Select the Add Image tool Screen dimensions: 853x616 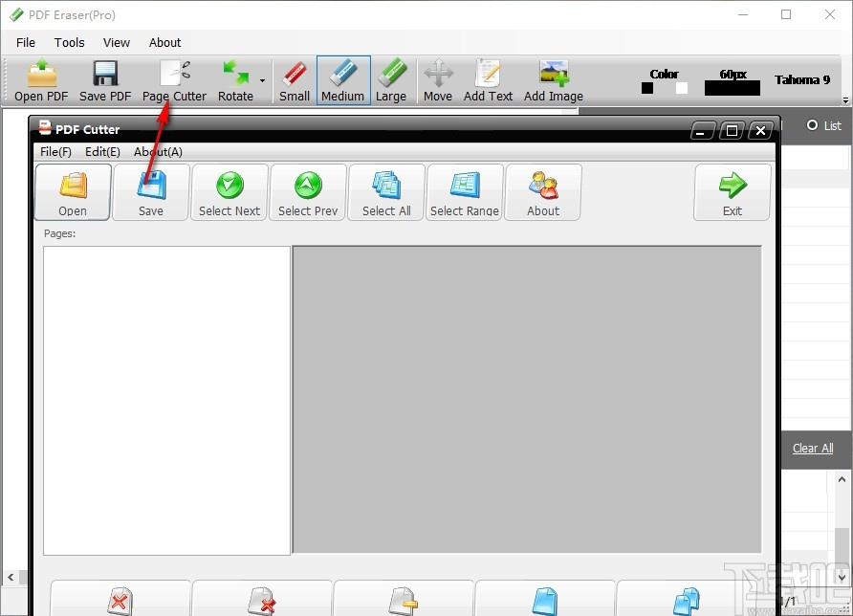coord(554,80)
